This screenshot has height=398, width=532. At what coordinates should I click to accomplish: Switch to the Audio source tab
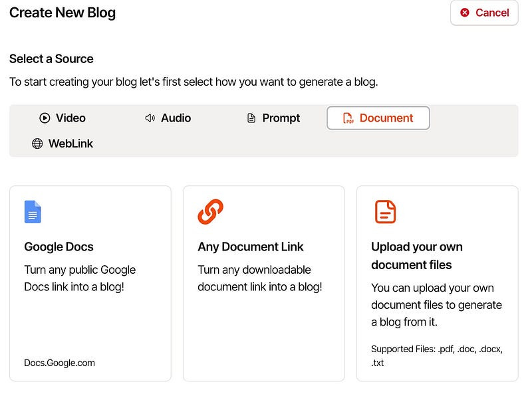coord(168,118)
